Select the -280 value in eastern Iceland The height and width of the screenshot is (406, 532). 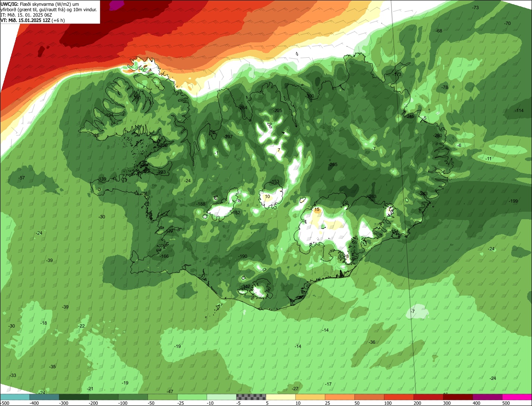[x=437, y=135]
